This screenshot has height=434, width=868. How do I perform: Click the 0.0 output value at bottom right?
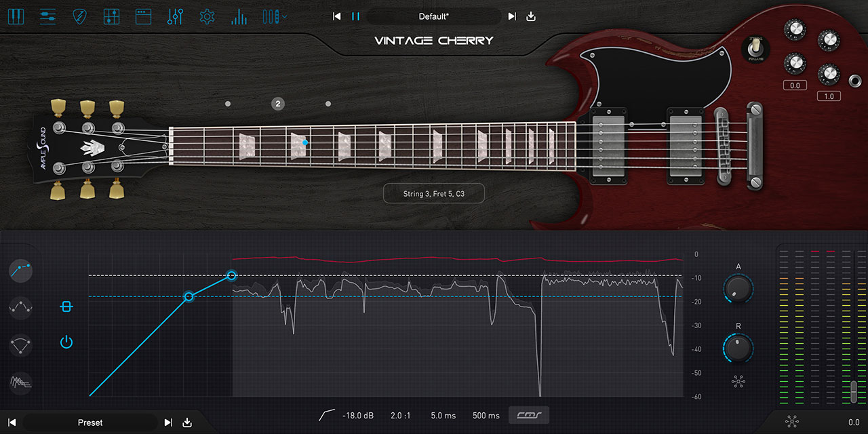click(x=854, y=422)
